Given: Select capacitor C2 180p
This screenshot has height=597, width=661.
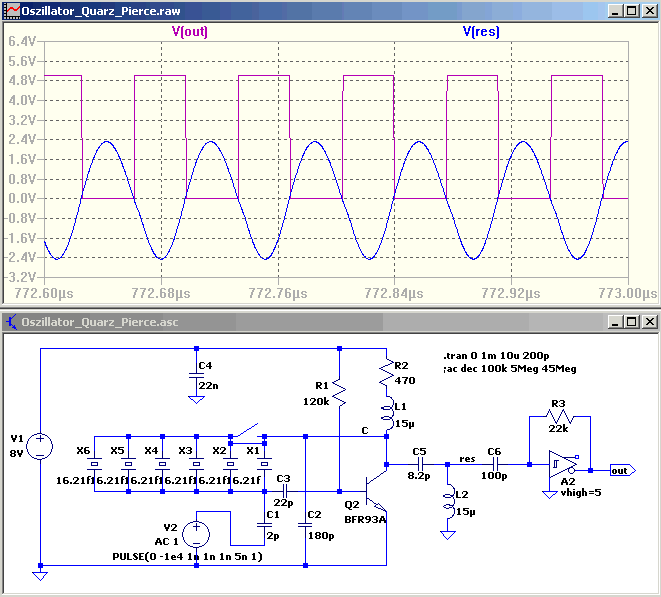Looking at the screenshot, I should click(305, 525).
